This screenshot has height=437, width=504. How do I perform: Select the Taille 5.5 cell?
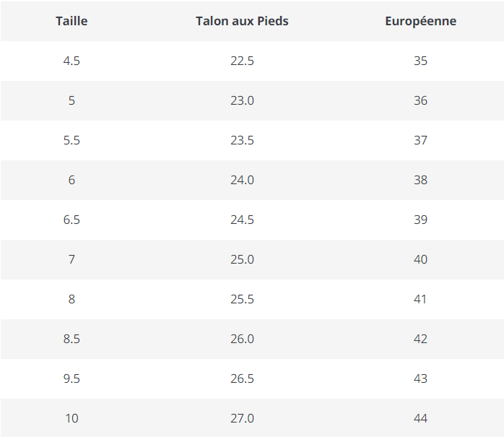[71, 140]
